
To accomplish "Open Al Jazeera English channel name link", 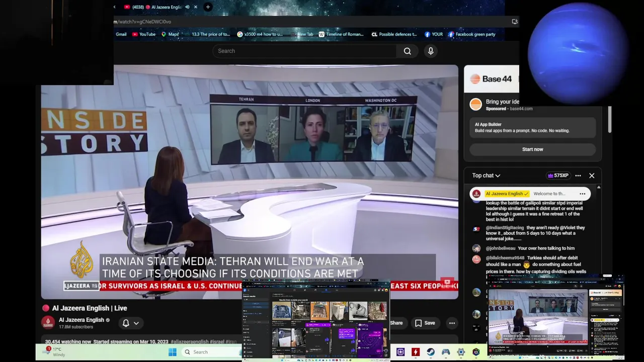I will (81, 320).
